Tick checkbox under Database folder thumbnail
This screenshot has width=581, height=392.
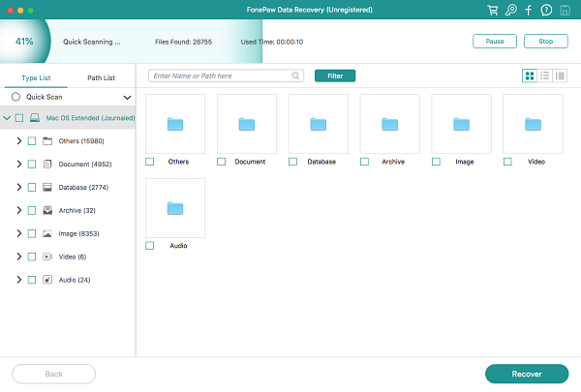point(292,162)
